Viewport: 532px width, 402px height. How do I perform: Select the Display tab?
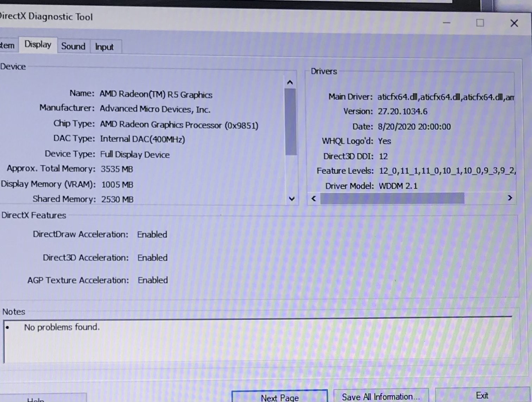pyautogui.click(x=38, y=45)
